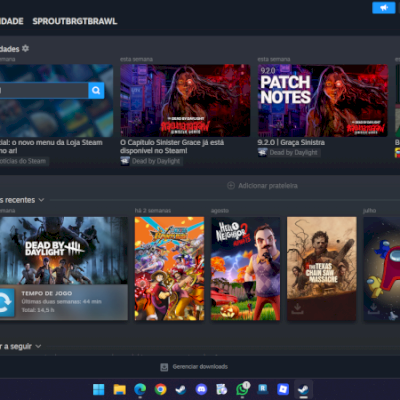This screenshot has height=400, width=400.
Task: Click into the store search input field
Action: (x=44, y=90)
